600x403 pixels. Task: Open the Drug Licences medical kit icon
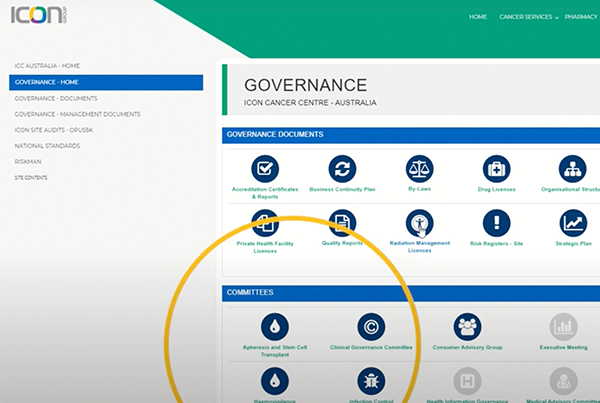tap(496, 169)
